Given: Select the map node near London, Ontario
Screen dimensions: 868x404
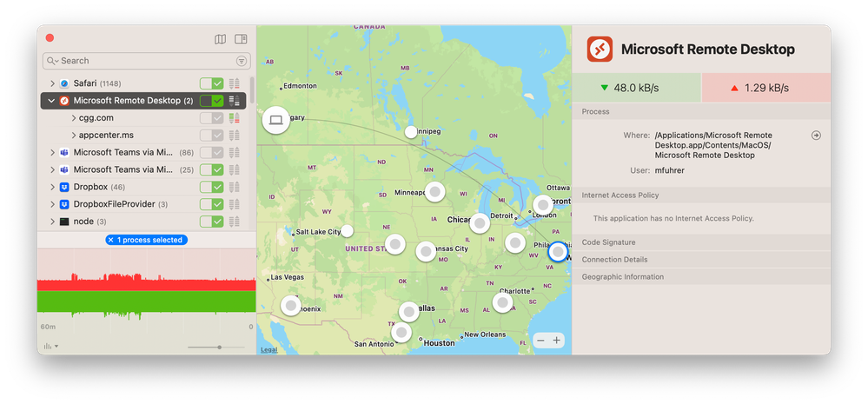Looking at the screenshot, I should [543, 205].
